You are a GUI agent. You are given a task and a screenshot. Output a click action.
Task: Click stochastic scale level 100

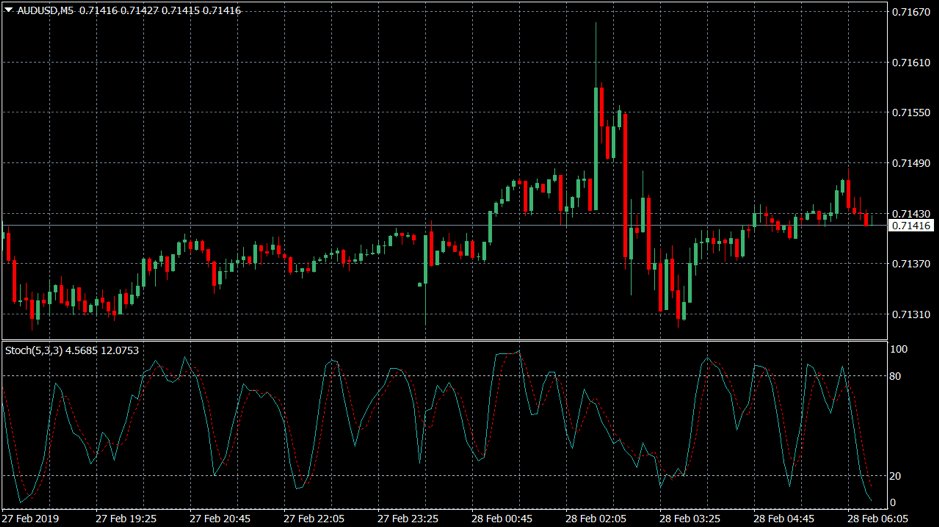coord(899,349)
